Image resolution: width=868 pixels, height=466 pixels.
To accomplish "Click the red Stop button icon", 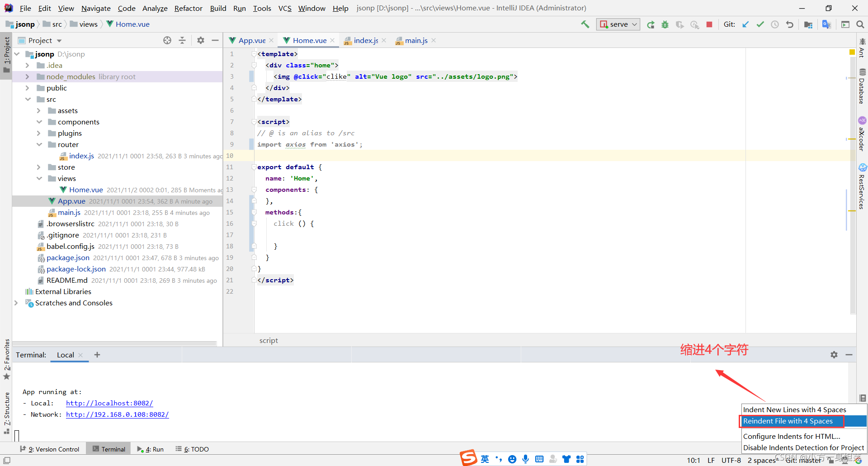I will 709,24.
